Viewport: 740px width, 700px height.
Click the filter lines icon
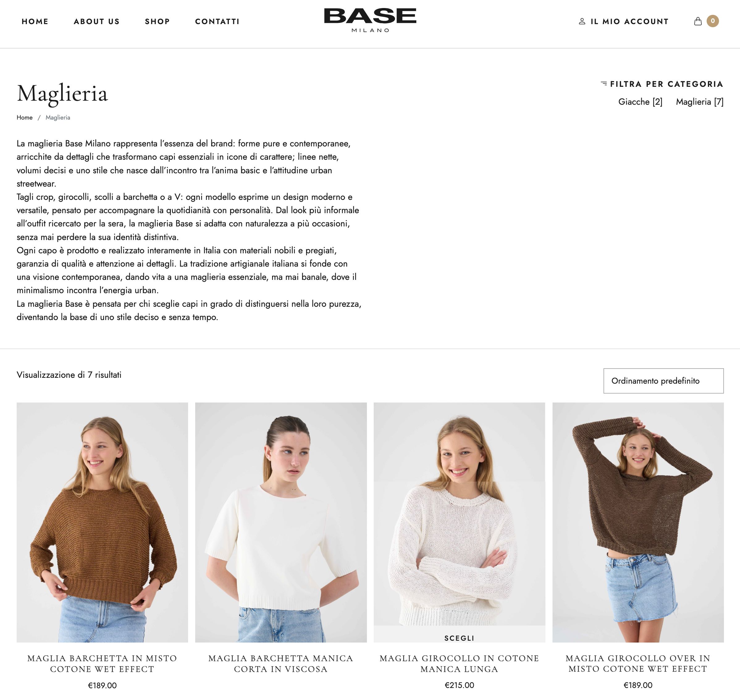[604, 84]
